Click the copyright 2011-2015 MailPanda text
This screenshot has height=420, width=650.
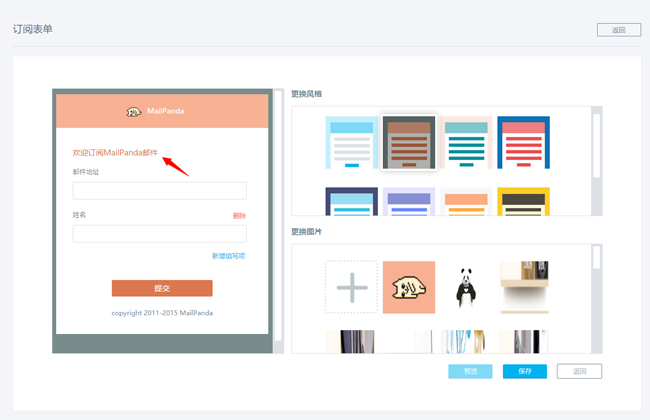(x=162, y=313)
